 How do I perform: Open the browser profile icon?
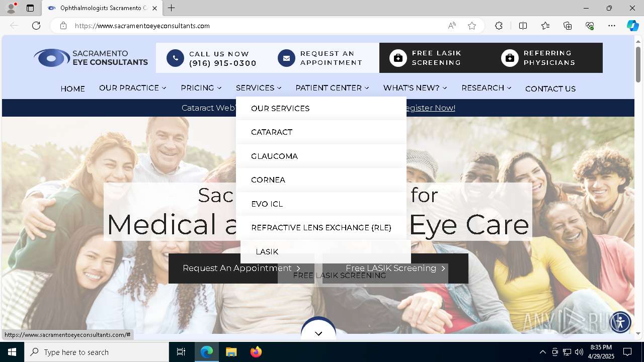coord(11,8)
